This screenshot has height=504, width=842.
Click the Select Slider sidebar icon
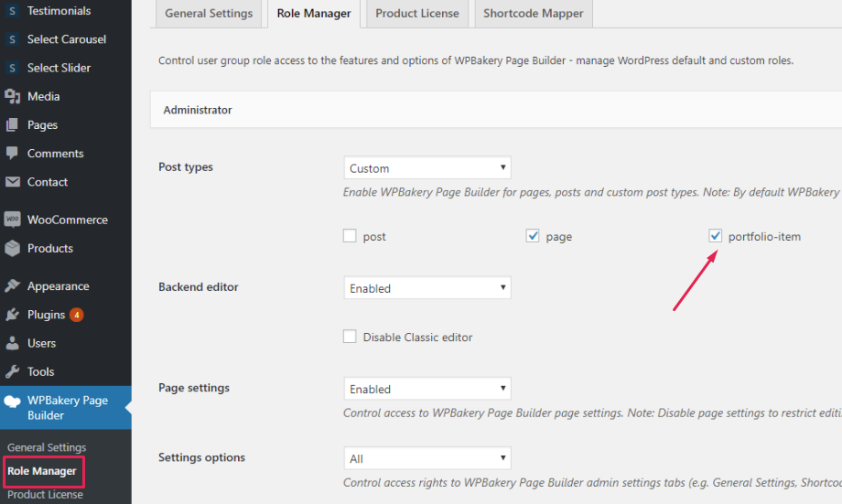[12, 68]
